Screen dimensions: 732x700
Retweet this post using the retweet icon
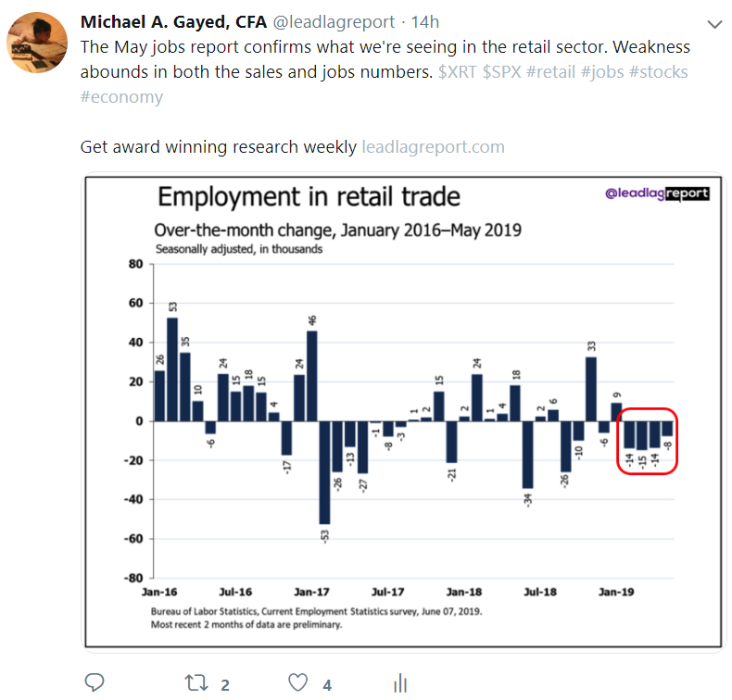click(x=196, y=683)
